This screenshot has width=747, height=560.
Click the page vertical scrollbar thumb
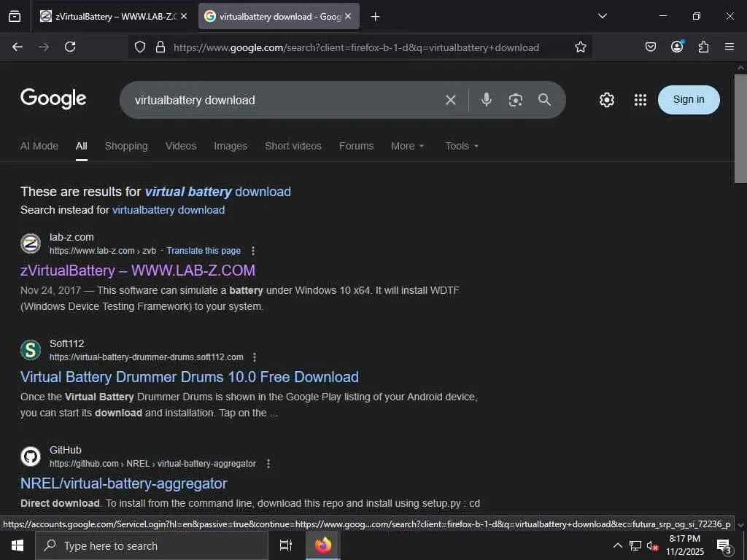740,128
